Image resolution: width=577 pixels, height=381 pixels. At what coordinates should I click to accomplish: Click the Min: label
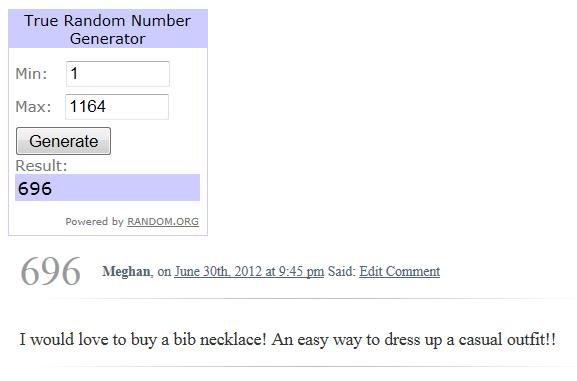31,74
